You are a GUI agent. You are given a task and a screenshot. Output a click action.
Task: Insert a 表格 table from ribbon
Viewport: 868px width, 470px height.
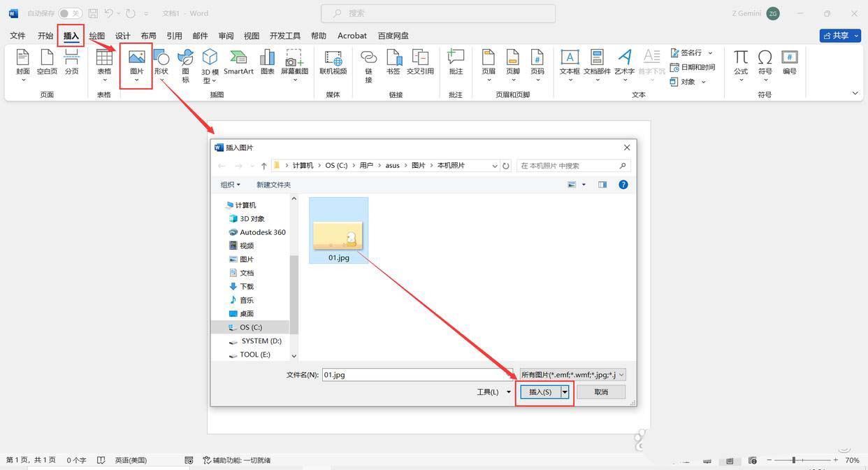pos(104,64)
